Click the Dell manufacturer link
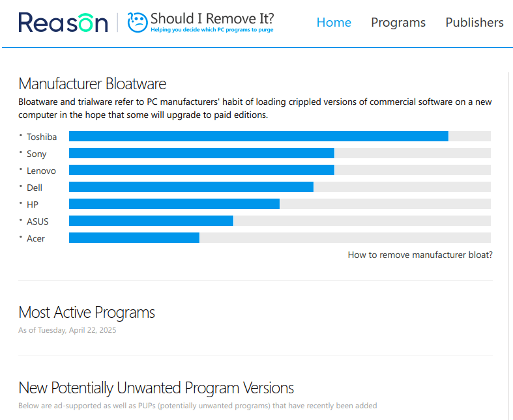The image size is (513, 420). tap(35, 188)
